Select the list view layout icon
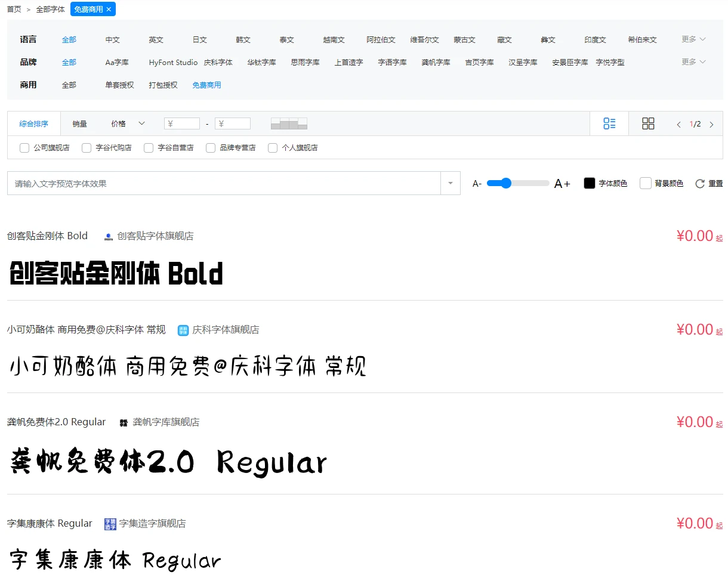Image resolution: width=728 pixels, height=575 pixels. [x=609, y=123]
